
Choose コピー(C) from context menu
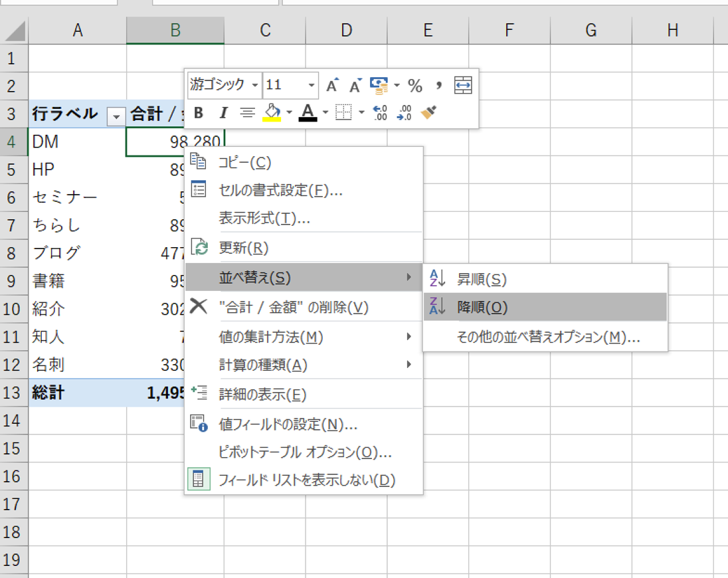pyautogui.click(x=304, y=163)
